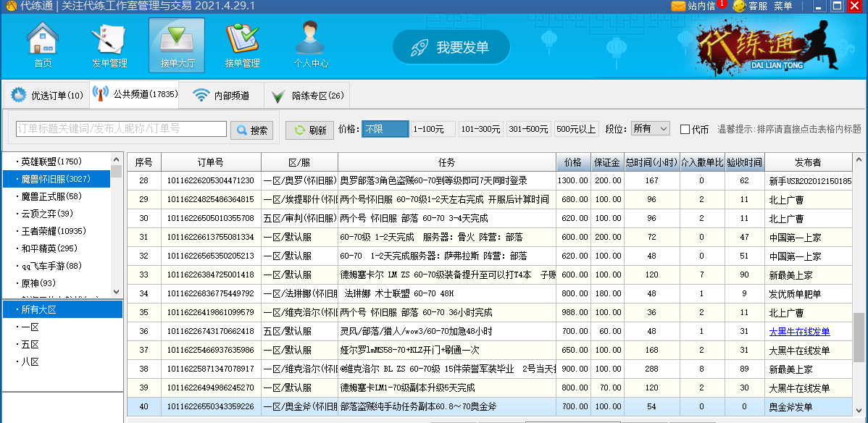Click the 站内信 mail envelope icon
Image resolution: width=868 pixels, height=423 pixels.
point(678,6)
